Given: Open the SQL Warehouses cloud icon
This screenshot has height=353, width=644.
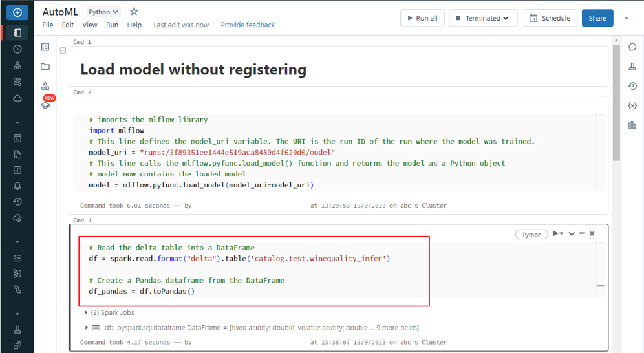Looking at the screenshot, I should [x=17, y=218].
